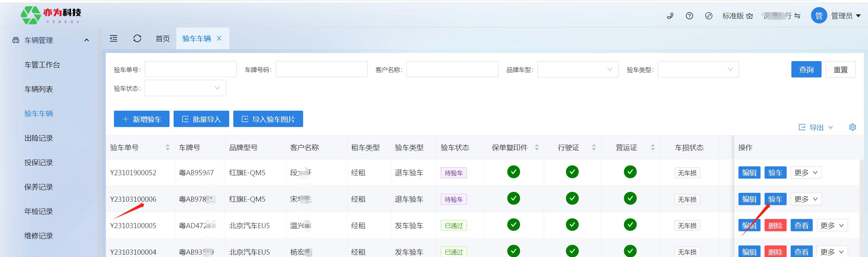
Task: Click the 新增验车 button
Action: [142, 119]
